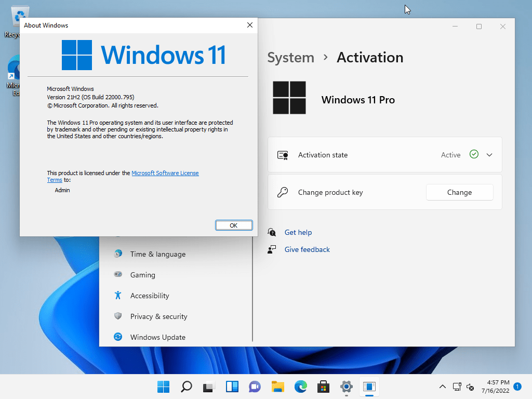The height and width of the screenshot is (399, 532).
Task: Click the Gaming controller icon
Action: click(x=118, y=274)
